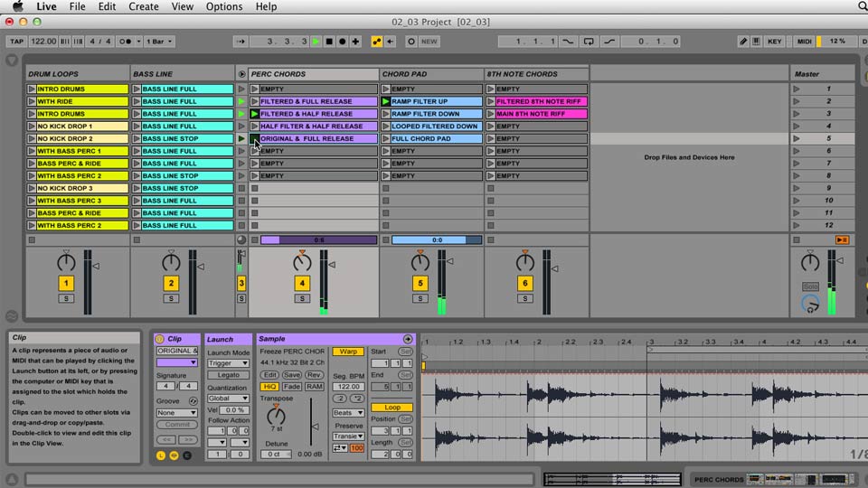
Task: Click the arrangement overview thumbnail at bottom
Action: tap(612, 479)
